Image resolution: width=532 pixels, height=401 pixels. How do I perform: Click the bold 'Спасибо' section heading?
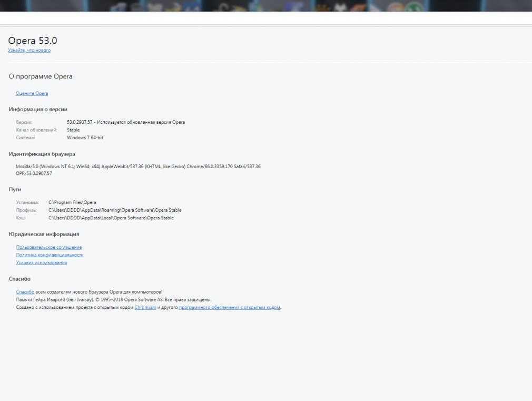[x=19, y=279]
